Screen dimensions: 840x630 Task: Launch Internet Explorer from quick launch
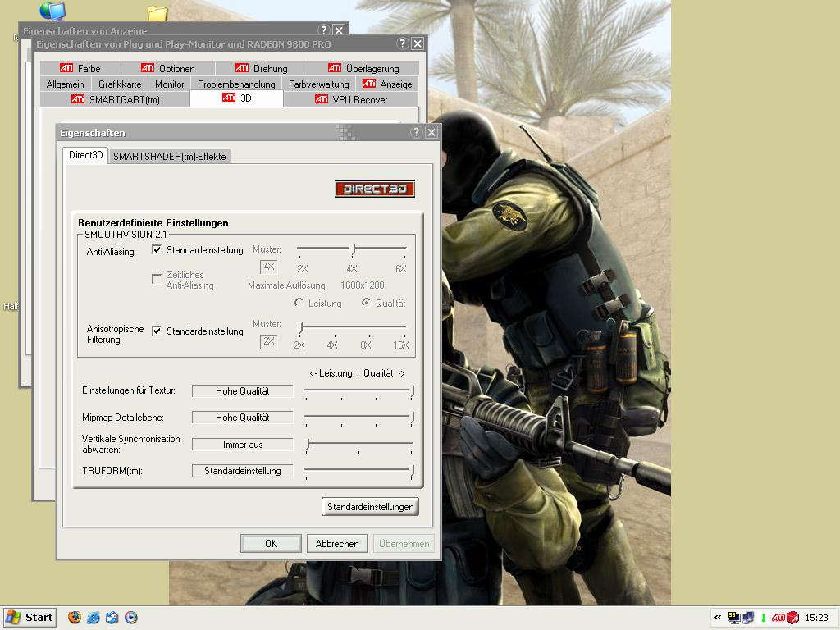tap(94, 617)
